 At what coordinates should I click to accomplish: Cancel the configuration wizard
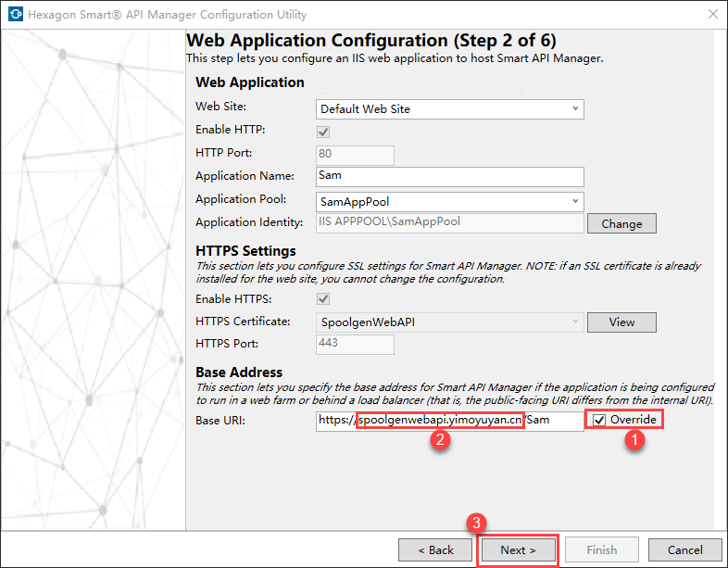coord(685,549)
